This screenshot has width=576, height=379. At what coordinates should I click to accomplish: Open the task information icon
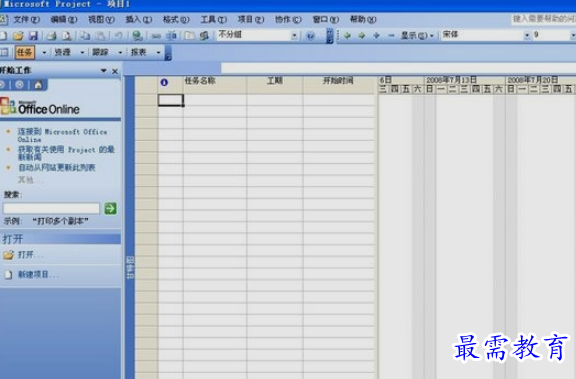[x=190, y=36]
